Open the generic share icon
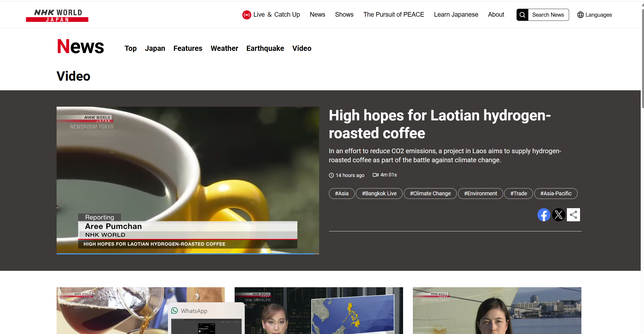644x334 pixels. tap(573, 215)
